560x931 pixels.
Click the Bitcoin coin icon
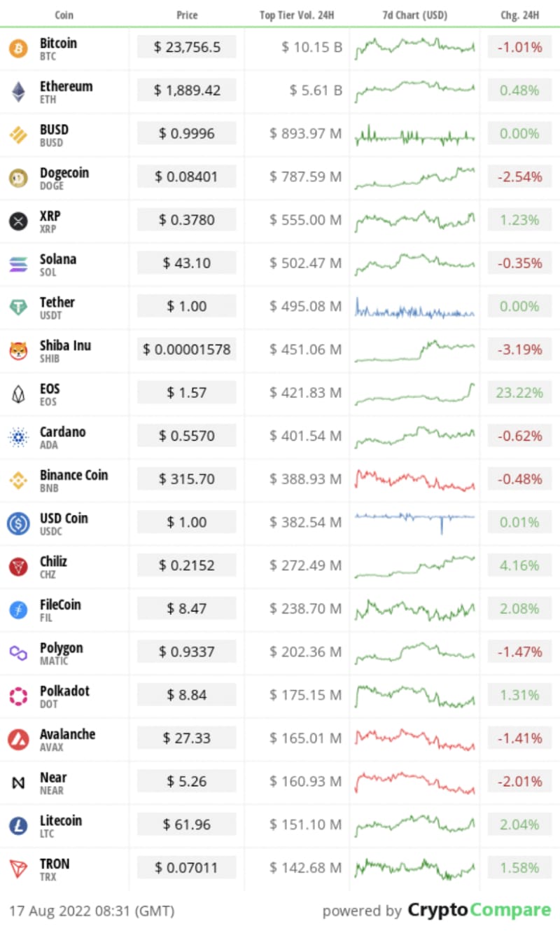pyautogui.click(x=18, y=48)
